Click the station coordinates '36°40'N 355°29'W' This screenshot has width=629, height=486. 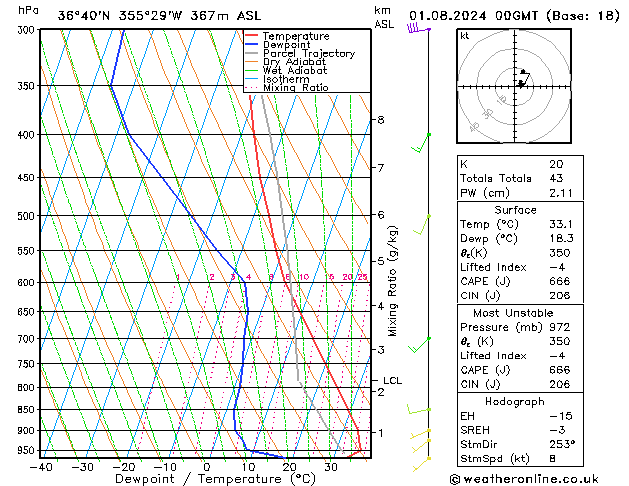coord(120,16)
